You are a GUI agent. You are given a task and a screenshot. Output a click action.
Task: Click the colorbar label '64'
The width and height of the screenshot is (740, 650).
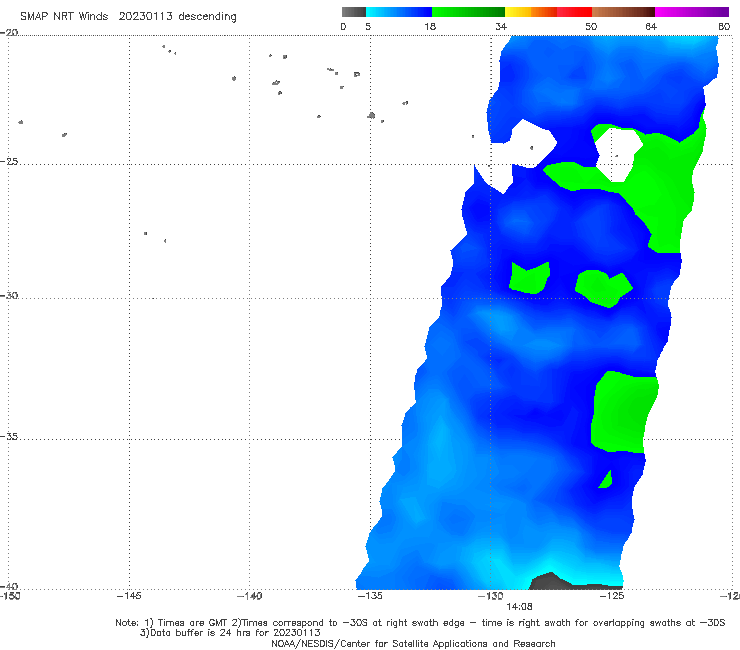(x=651, y=26)
